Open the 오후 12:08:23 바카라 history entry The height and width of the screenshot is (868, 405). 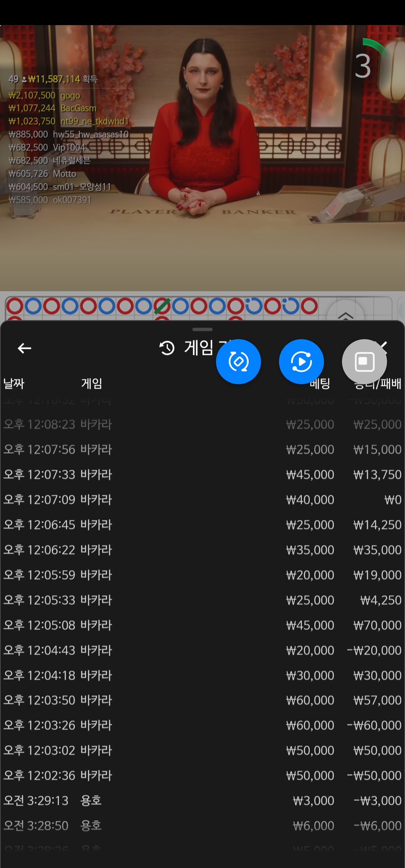202,424
